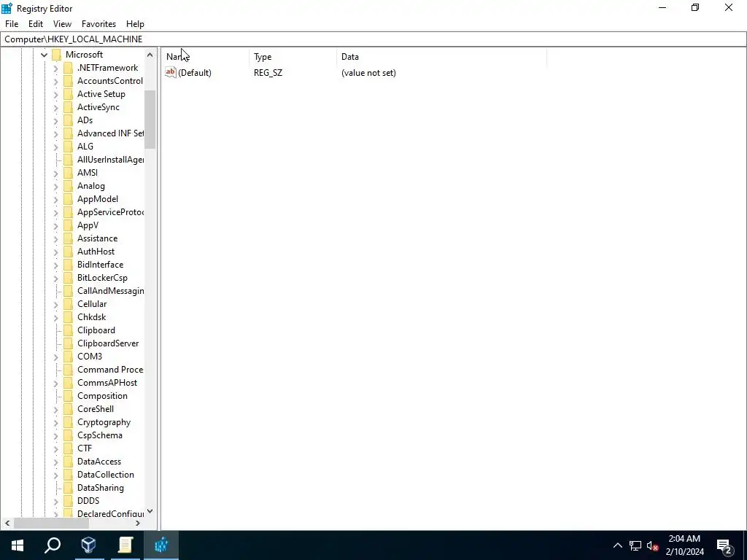Sort values by Name column header
Viewport: 747px width, 560px height.
pyautogui.click(x=205, y=57)
